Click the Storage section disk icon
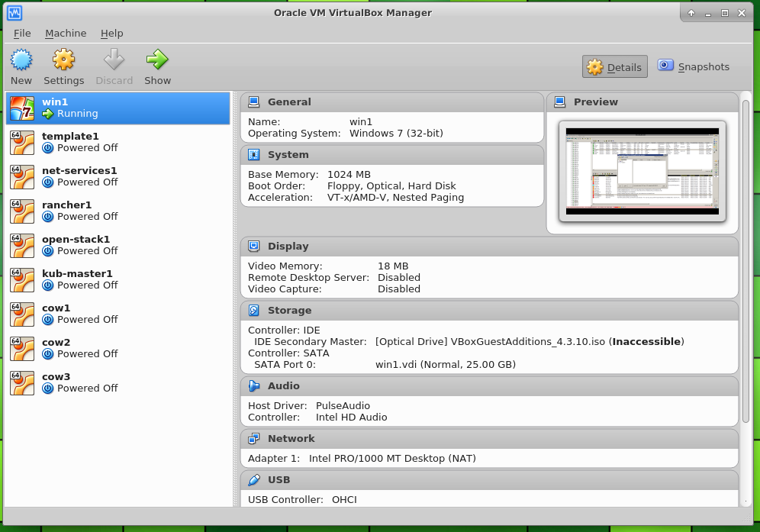The width and height of the screenshot is (760, 532). (253, 311)
